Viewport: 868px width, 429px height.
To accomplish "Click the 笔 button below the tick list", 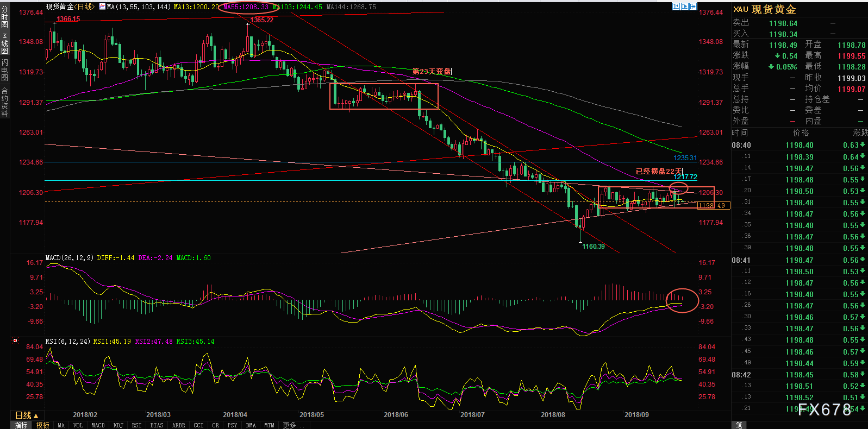I will coord(739,425).
